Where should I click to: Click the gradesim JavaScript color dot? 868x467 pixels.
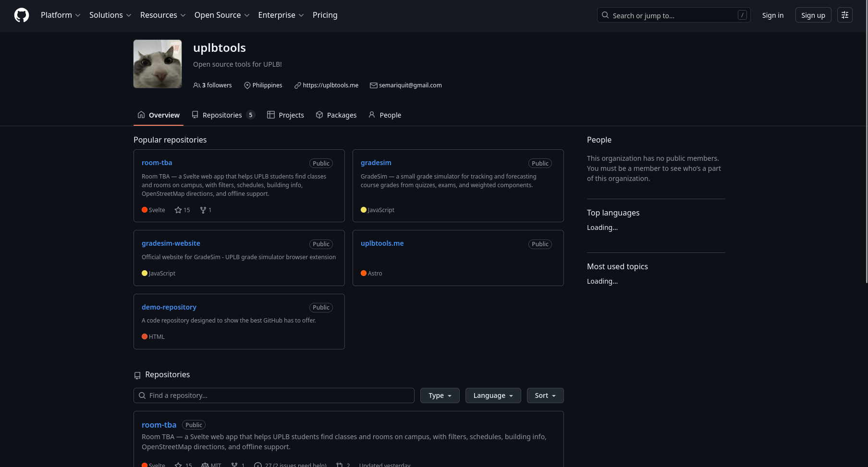click(x=364, y=210)
